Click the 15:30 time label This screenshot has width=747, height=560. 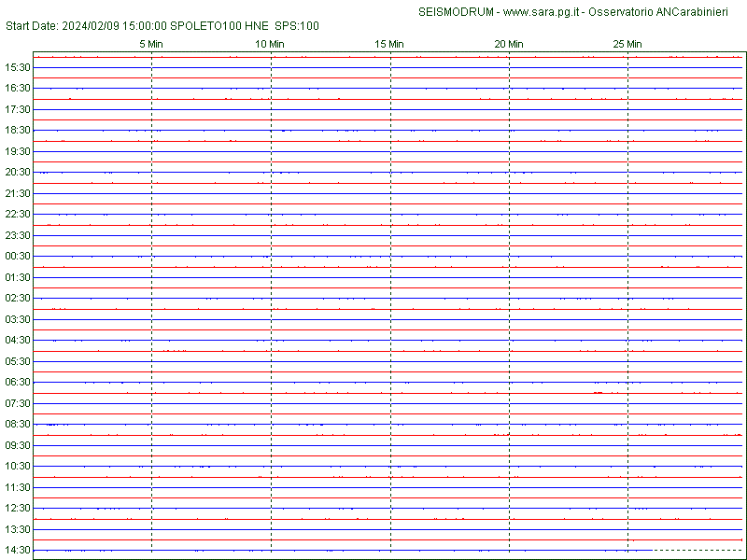(x=18, y=67)
